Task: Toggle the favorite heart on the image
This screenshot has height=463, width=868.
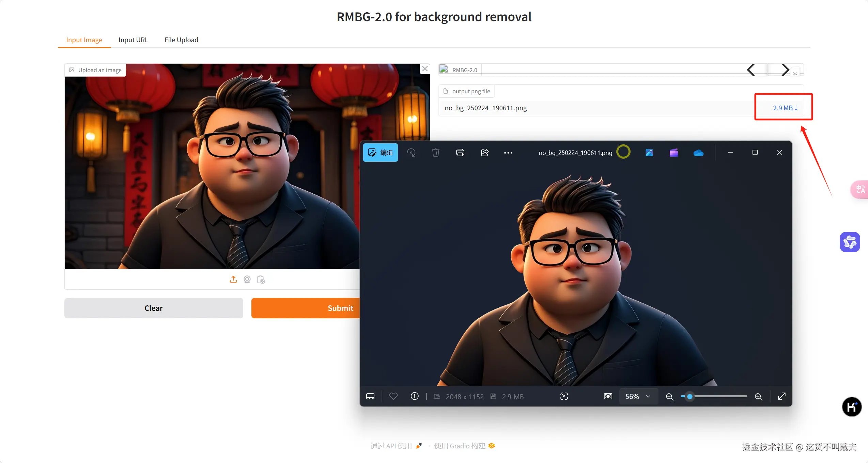Action: 393,396
